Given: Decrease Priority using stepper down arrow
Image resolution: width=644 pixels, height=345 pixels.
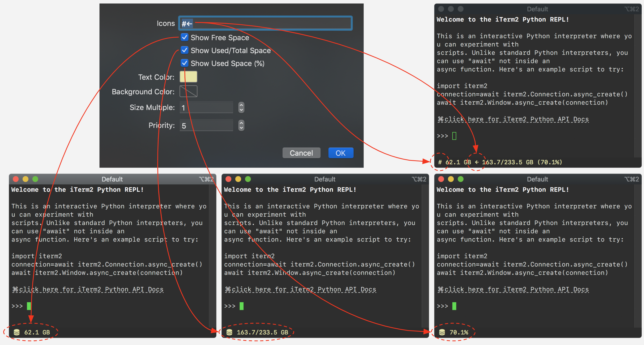Looking at the screenshot, I should [241, 128].
